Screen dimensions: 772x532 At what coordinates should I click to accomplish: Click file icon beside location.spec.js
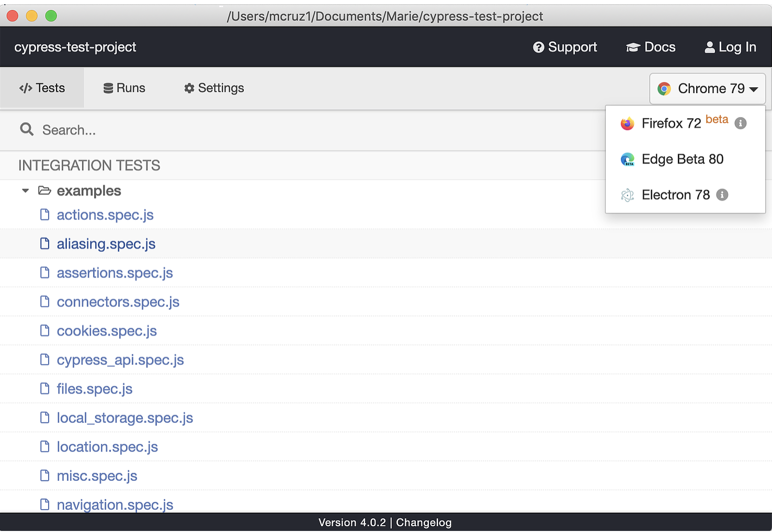pos(45,447)
